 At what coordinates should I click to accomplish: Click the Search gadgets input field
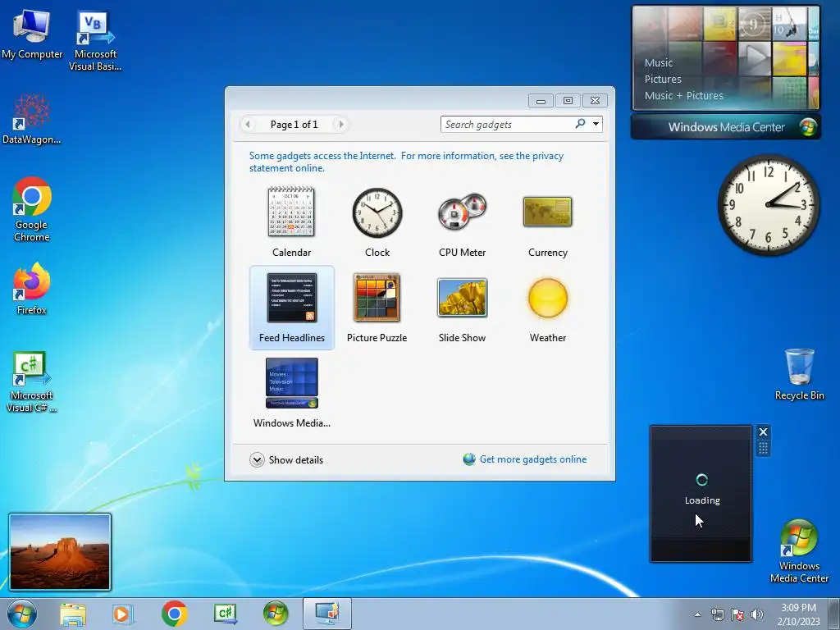[x=507, y=125]
